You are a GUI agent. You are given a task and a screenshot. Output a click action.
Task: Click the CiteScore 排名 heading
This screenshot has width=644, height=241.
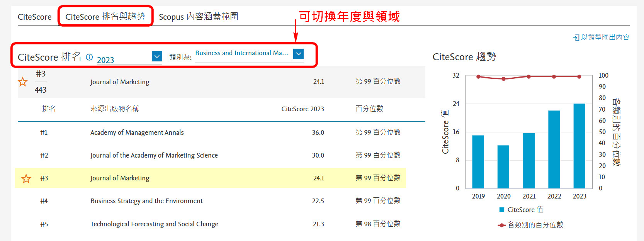pyautogui.click(x=49, y=57)
